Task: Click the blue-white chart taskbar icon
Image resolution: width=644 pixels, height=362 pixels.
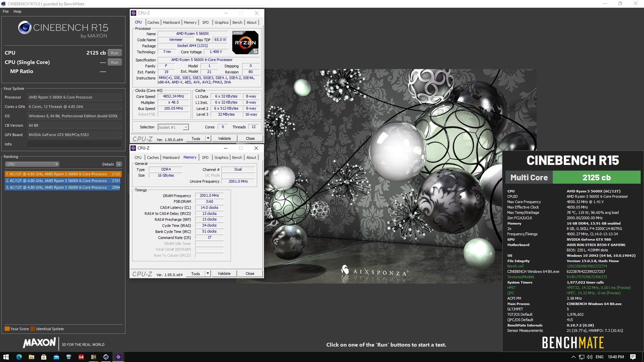Action: [68, 357]
